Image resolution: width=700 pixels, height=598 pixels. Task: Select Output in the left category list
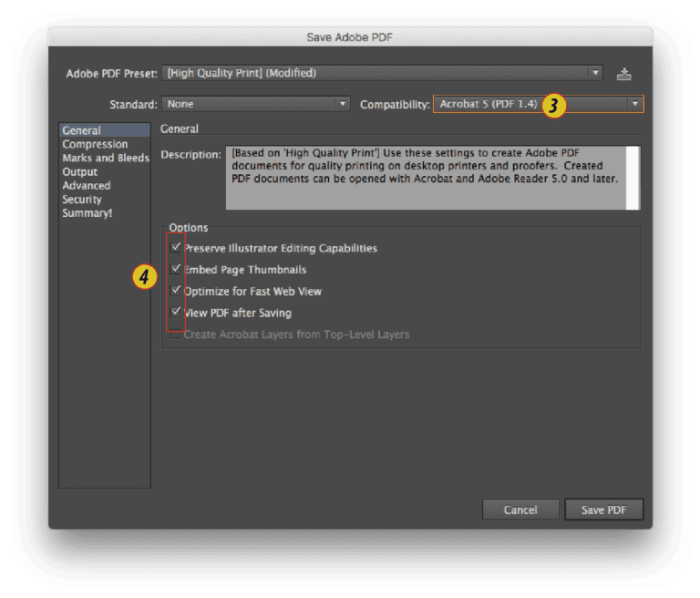tap(105, 172)
